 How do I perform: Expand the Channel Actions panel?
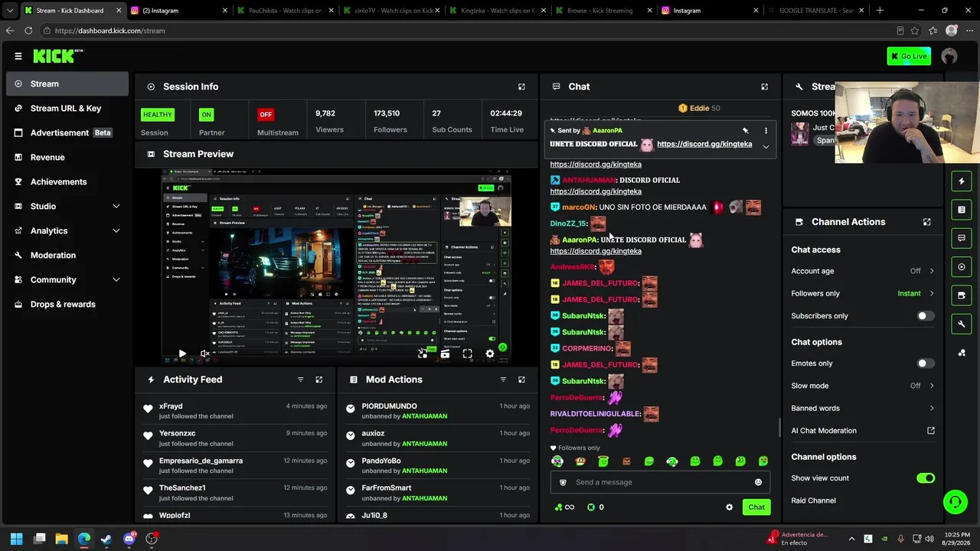(926, 222)
